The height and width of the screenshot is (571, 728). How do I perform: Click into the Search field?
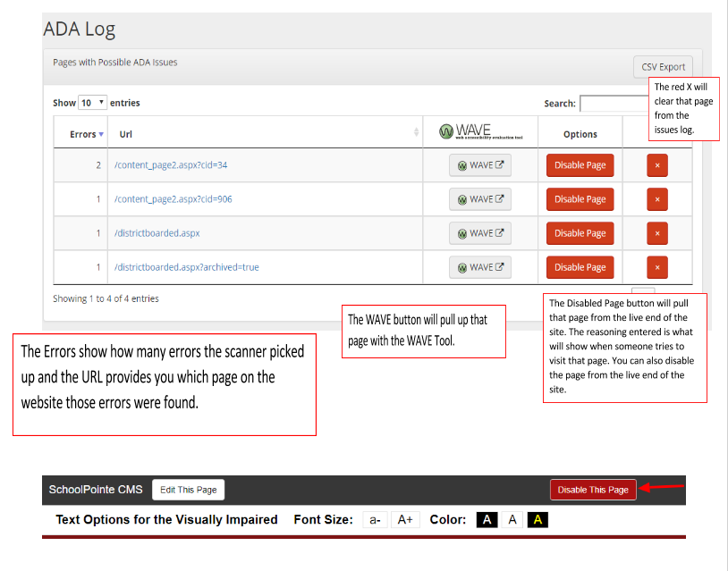coord(614,104)
